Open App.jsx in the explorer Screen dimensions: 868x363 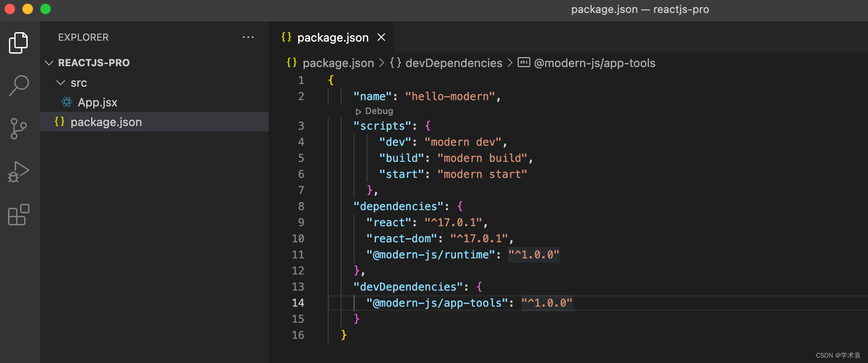pos(97,102)
